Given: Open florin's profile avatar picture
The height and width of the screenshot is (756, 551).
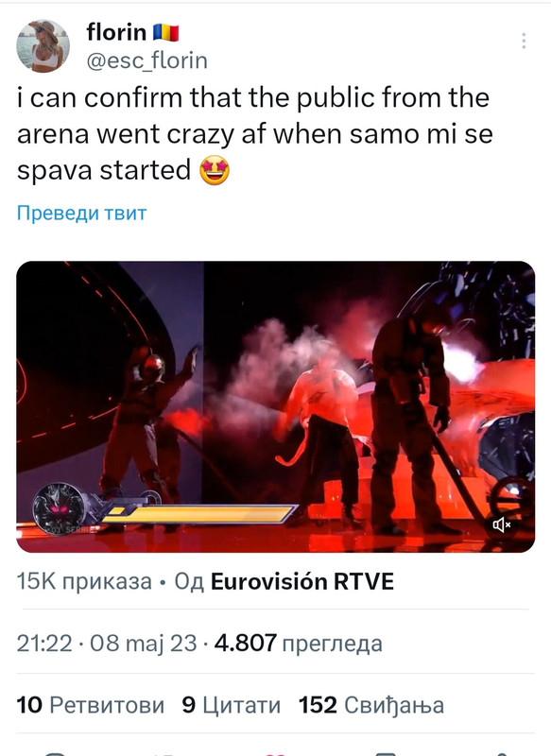Looking at the screenshot, I should tap(43, 46).
